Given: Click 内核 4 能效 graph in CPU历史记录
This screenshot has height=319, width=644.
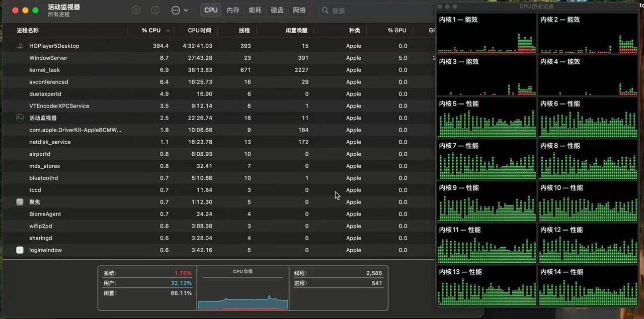Looking at the screenshot, I should [x=588, y=75].
